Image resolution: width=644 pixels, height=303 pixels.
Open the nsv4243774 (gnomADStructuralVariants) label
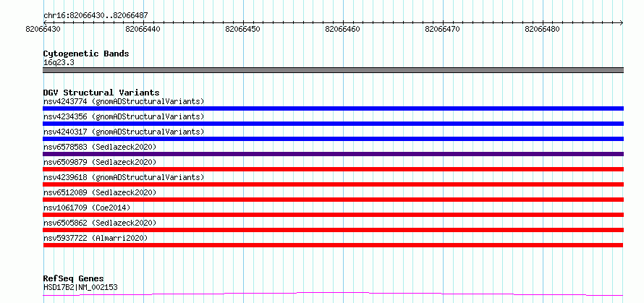click(x=124, y=101)
